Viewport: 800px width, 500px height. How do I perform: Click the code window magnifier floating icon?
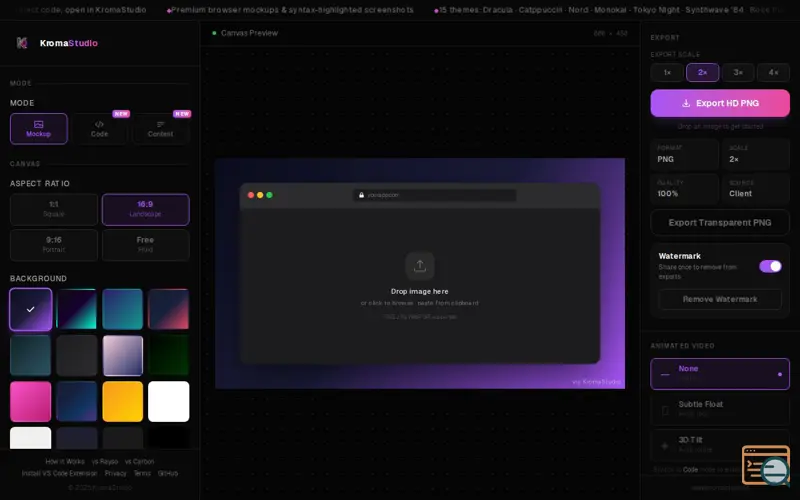(x=766, y=465)
